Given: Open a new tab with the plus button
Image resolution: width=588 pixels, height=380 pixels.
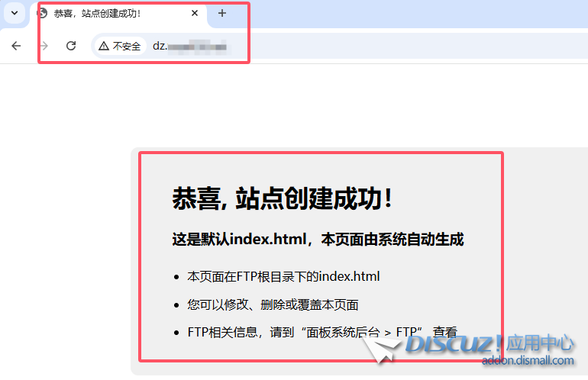Looking at the screenshot, I should (x=222, y=14).
